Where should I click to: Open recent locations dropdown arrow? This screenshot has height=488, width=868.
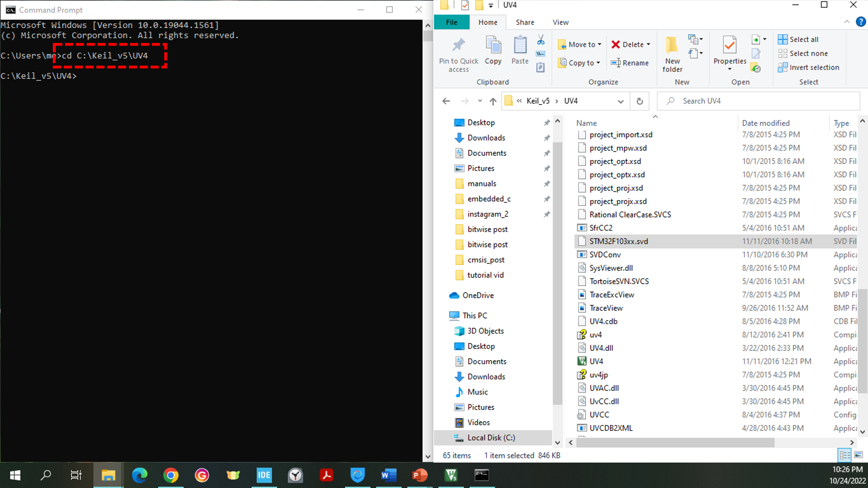(480, 101)
